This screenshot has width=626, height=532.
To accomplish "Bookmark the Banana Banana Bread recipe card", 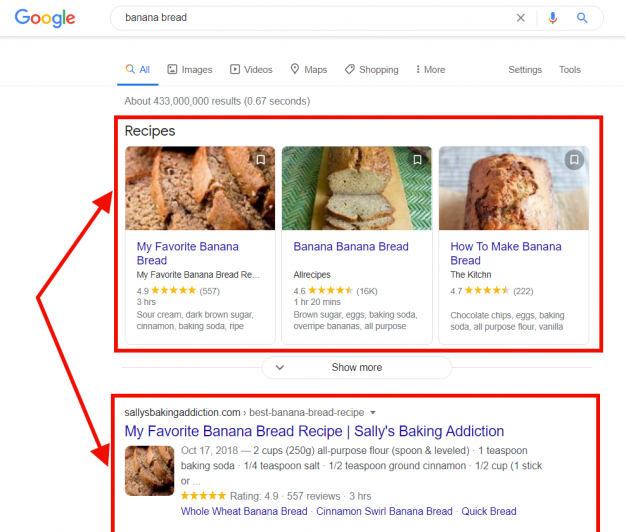I will pyautogui.click(x=417, y=160).
